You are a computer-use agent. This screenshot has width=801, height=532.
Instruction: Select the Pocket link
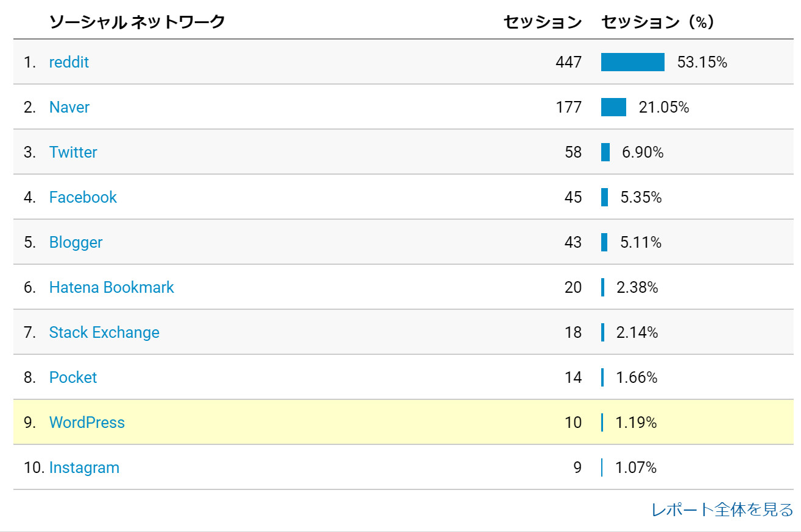(73, 377)
